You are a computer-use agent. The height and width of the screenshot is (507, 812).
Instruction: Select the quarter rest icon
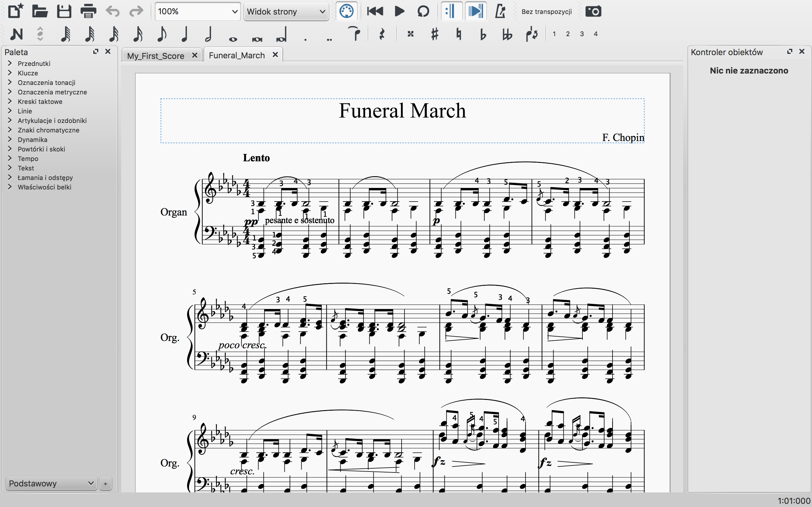(x=382, y=34)
